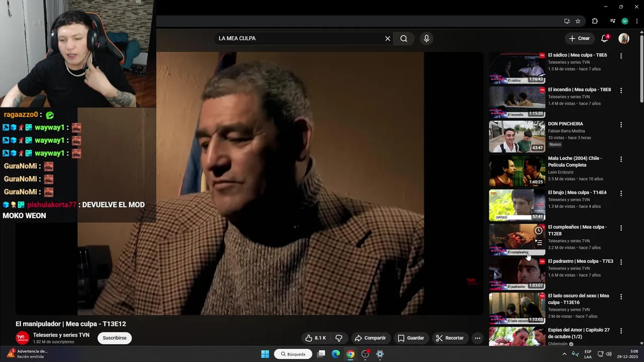Open options menu for El brujo video
Viewport: 644px width, 362px height.
click(x=621, y=194)
